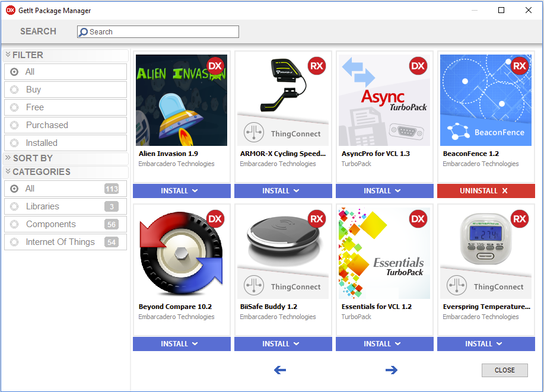Open Install dropdown for Everspring Temperature
Image resolution: width=544 pixels, height=392 pixels.
tap(486, 344)
